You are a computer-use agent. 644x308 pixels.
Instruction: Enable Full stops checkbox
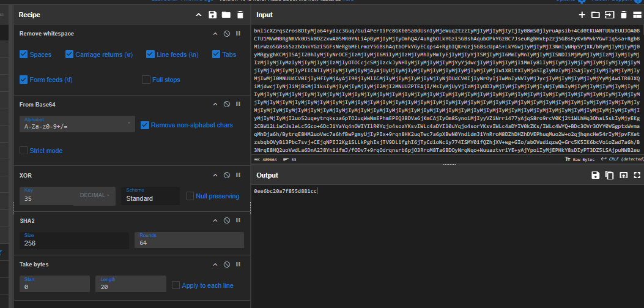click(146, 80)
